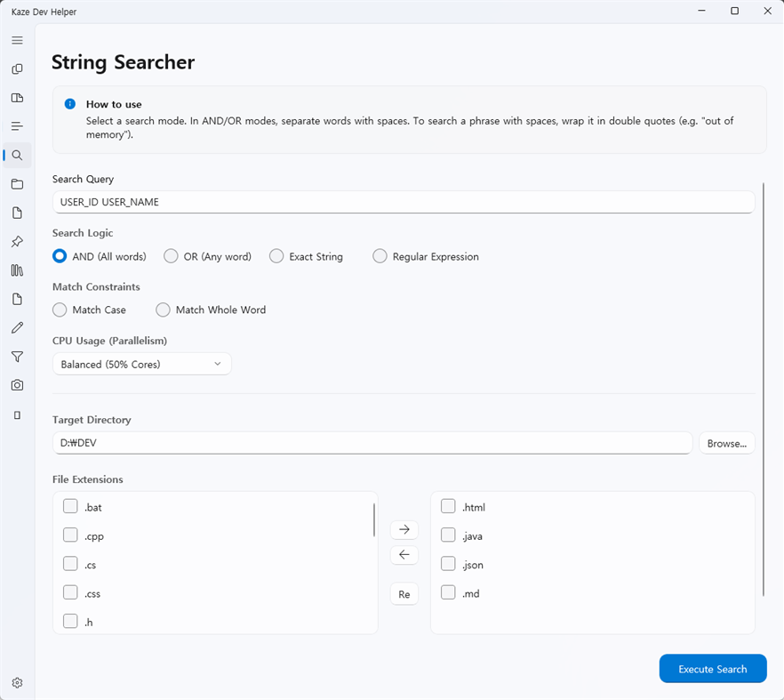
Task: Check the .md extension
Action: (448, 592)
